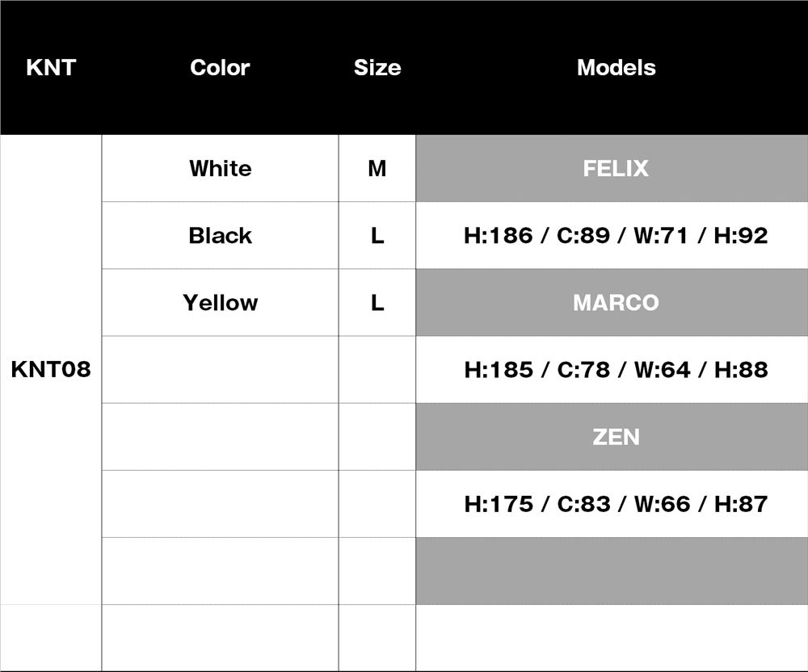Select the empty Color cell beside KNT08

click(220, 370)
